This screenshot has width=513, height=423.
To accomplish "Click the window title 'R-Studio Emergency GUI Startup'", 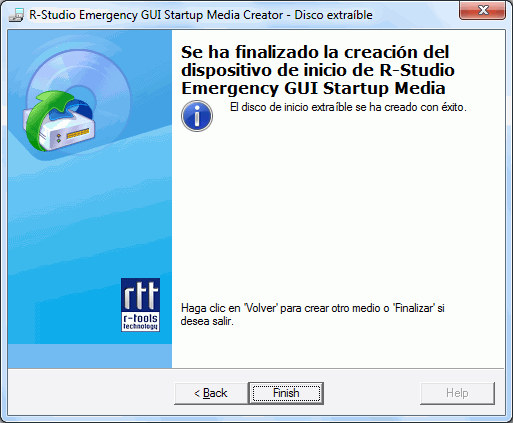I will coord(156,15).
